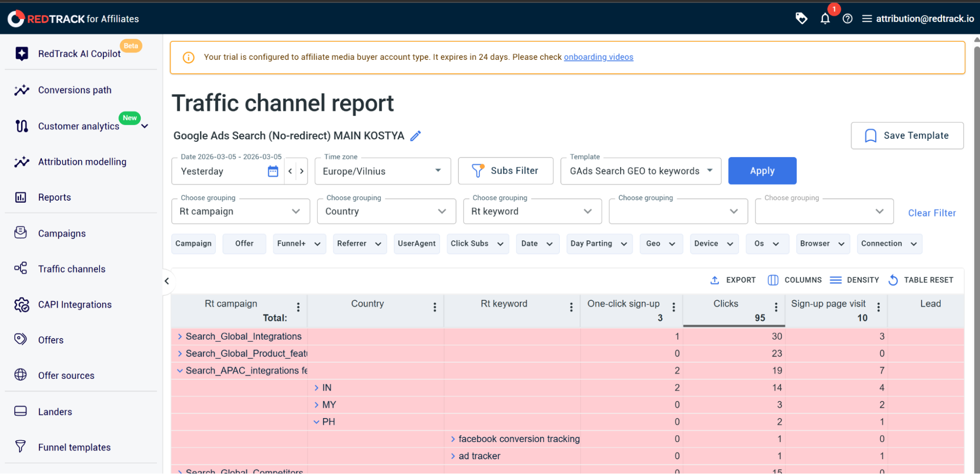Open the date picker calendar icon

click(273, 171)
